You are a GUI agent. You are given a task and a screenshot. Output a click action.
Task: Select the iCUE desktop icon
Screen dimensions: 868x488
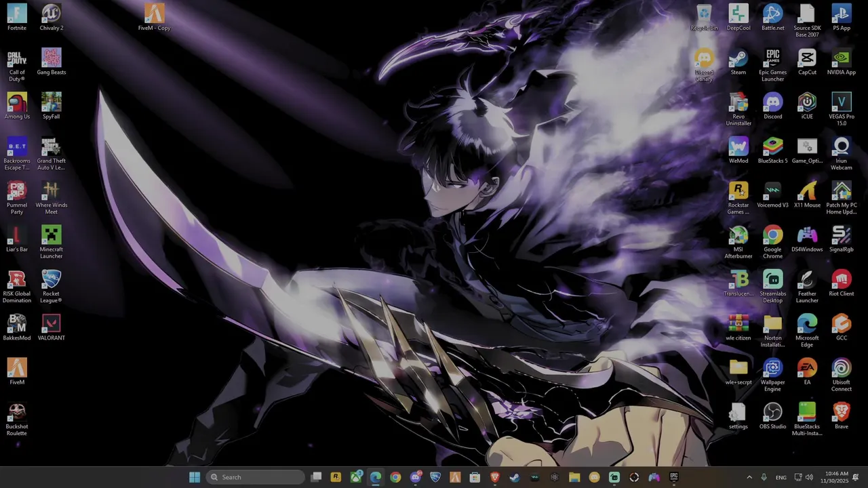[x=807, y=106]
